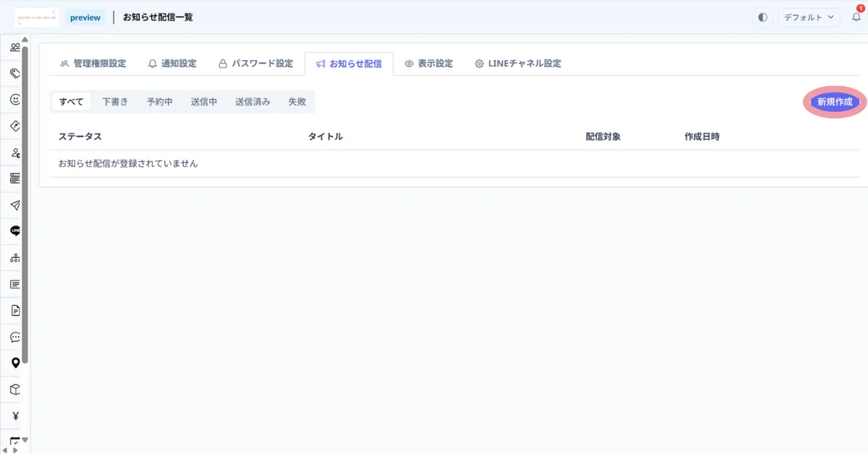Click the sidebar scrollbar down arrow

(x=25, y=439)
